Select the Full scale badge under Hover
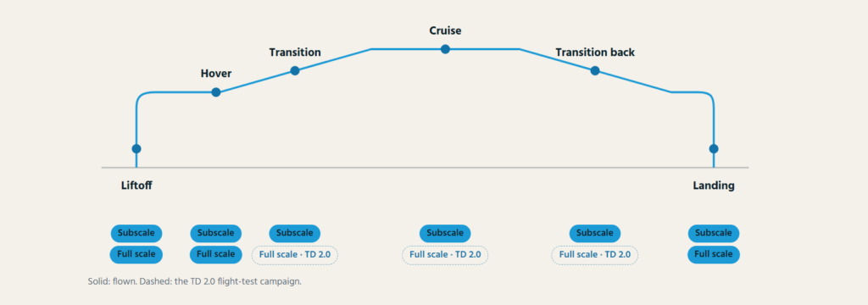This screenshot has height=305, width=868. [x=216, y=255]
